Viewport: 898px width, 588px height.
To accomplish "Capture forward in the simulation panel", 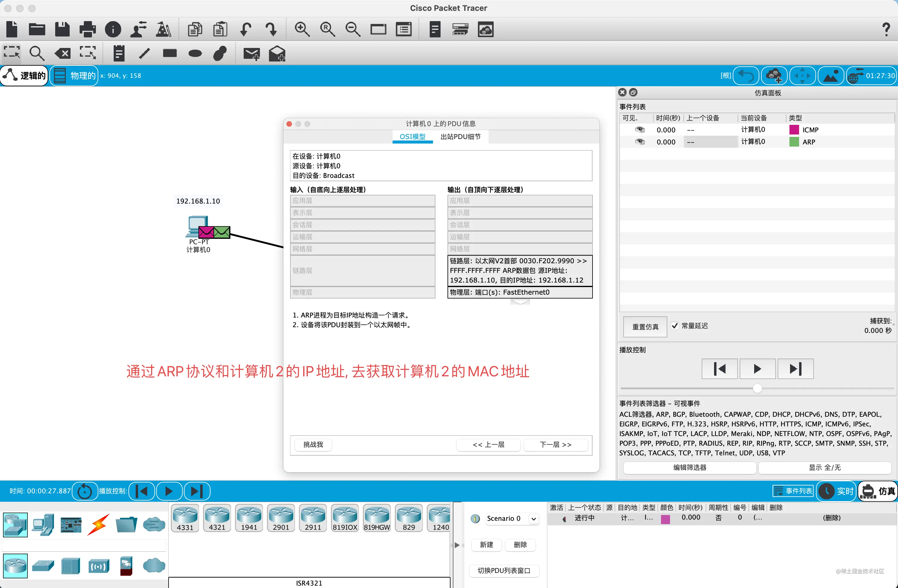I will point(795,369).
